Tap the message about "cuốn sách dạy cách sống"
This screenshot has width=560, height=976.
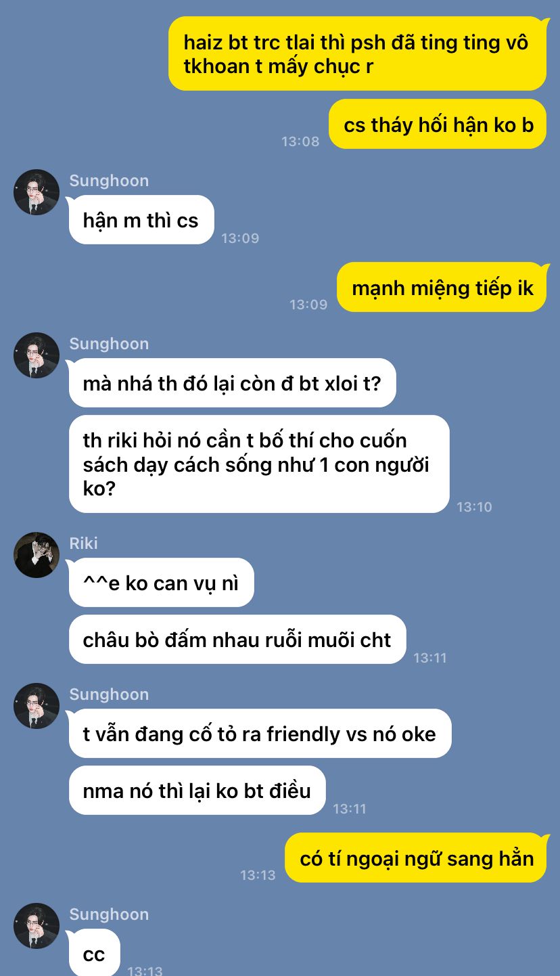[x=259, y=464]
